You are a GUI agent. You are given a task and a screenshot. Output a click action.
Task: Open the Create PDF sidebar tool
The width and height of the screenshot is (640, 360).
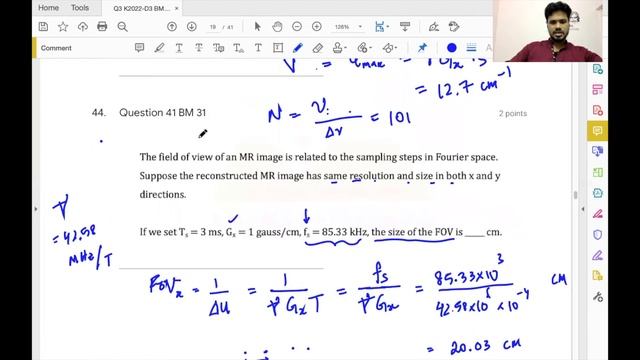[x=598, y=110]
